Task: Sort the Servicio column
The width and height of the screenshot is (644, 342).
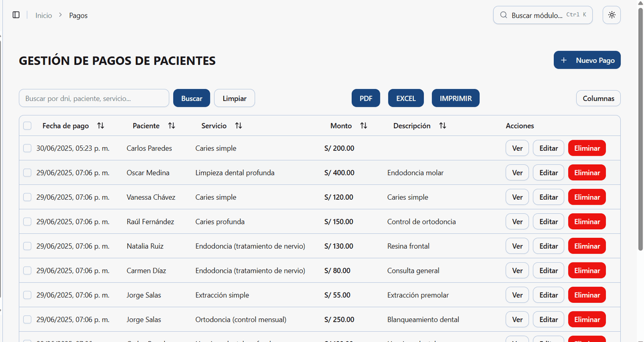Action: pos(238,125)
